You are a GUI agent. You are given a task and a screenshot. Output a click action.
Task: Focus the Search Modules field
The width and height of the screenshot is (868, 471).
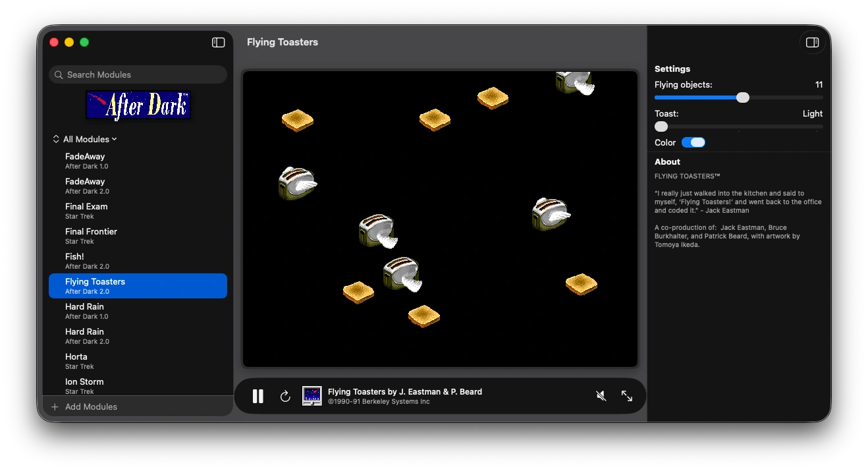pyautogui.click(x=138, y=74)
